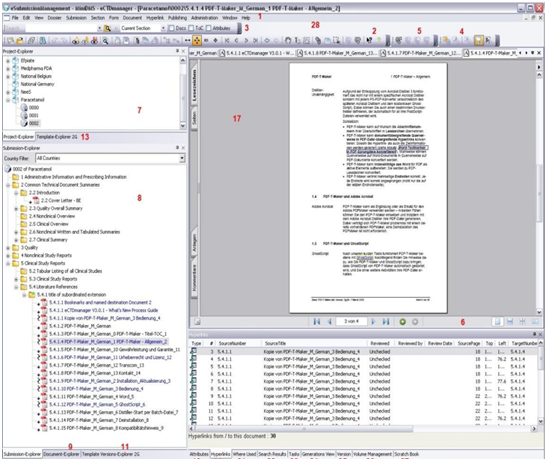Toggle the Docs checkbox
The width and height of the screenshot is (547, 461).
171,28
